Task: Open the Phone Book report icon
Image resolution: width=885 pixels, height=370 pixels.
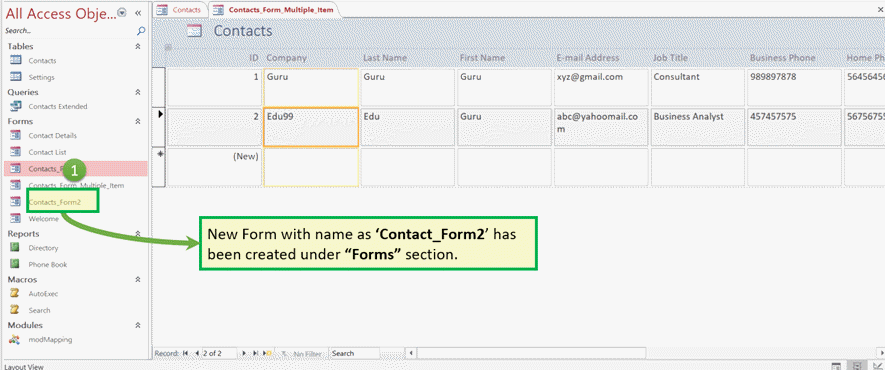Action: pos(16,264)
